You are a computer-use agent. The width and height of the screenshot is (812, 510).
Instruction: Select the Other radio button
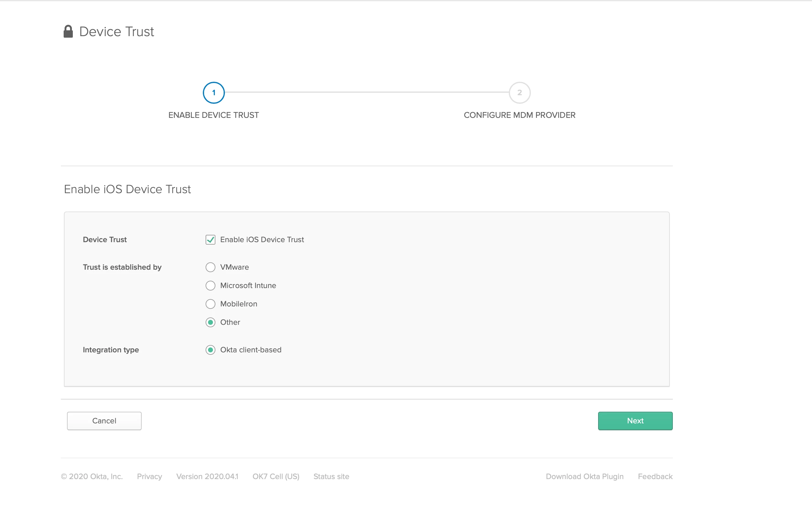[210, 322]
